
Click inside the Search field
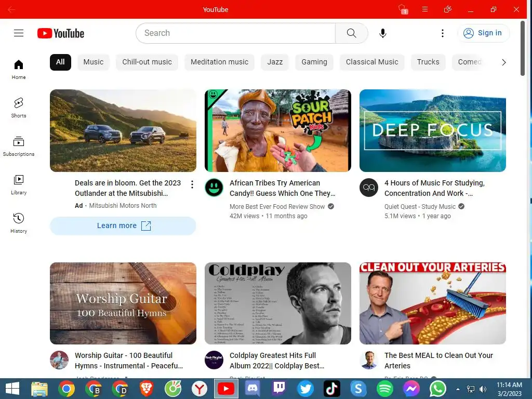pos(236,33)
